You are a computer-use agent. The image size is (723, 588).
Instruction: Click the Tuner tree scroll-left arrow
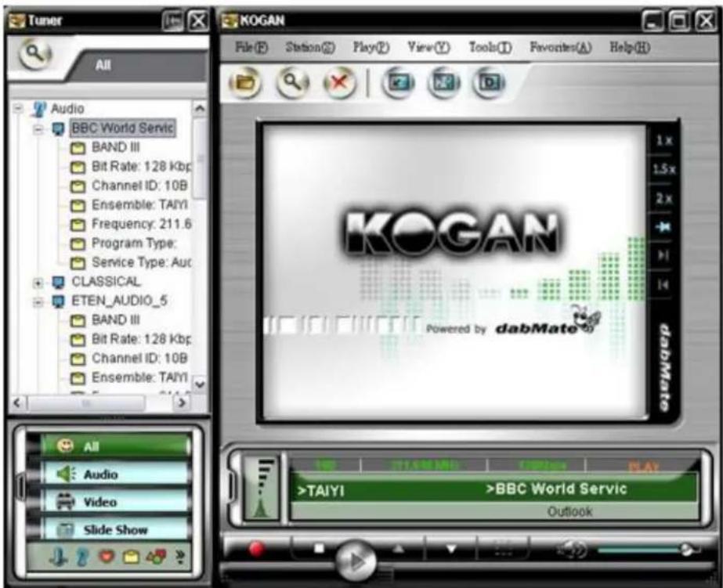(17, 402)
